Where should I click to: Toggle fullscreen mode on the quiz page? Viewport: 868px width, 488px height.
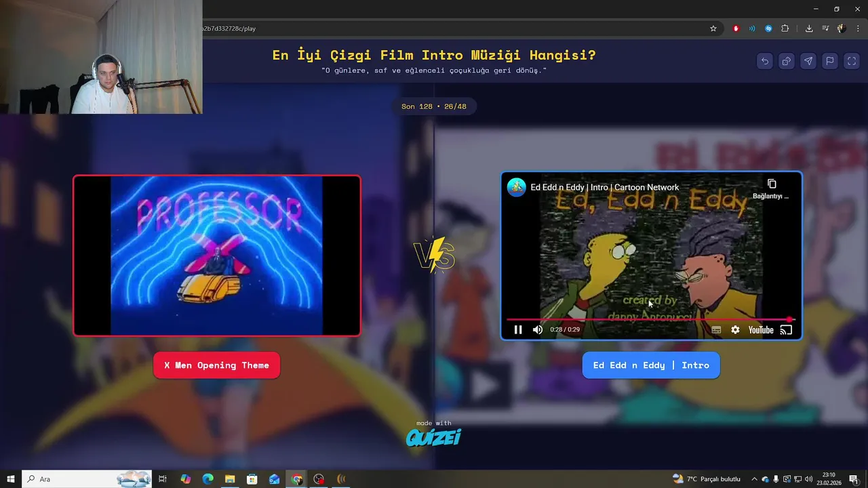(852, 61)
